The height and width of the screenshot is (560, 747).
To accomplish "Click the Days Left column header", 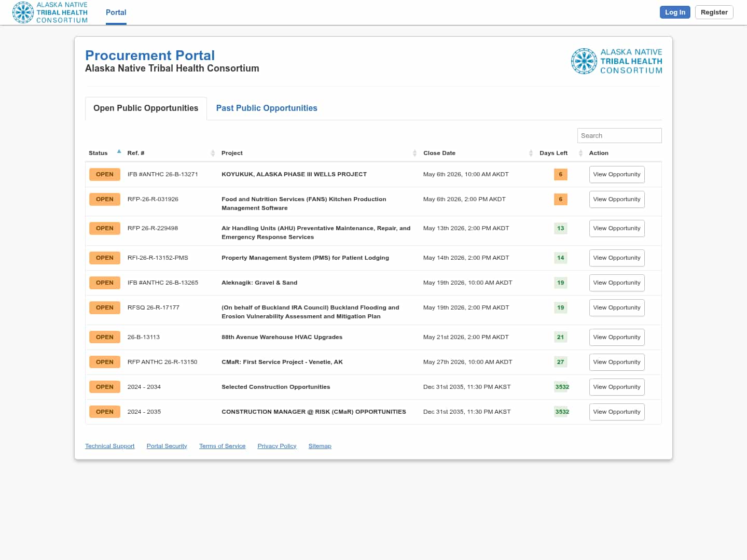I will [x=554, y=153].
